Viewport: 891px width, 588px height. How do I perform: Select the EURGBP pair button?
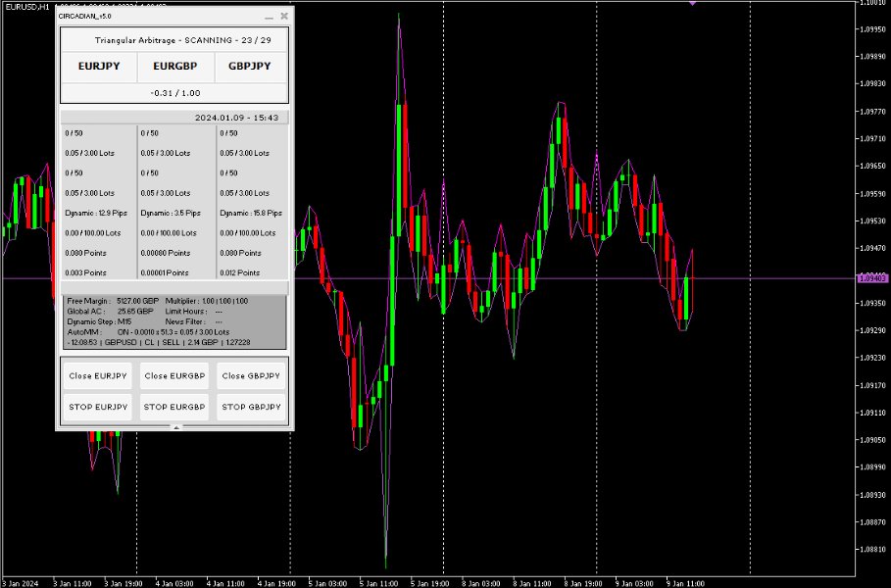pos(175,67)
